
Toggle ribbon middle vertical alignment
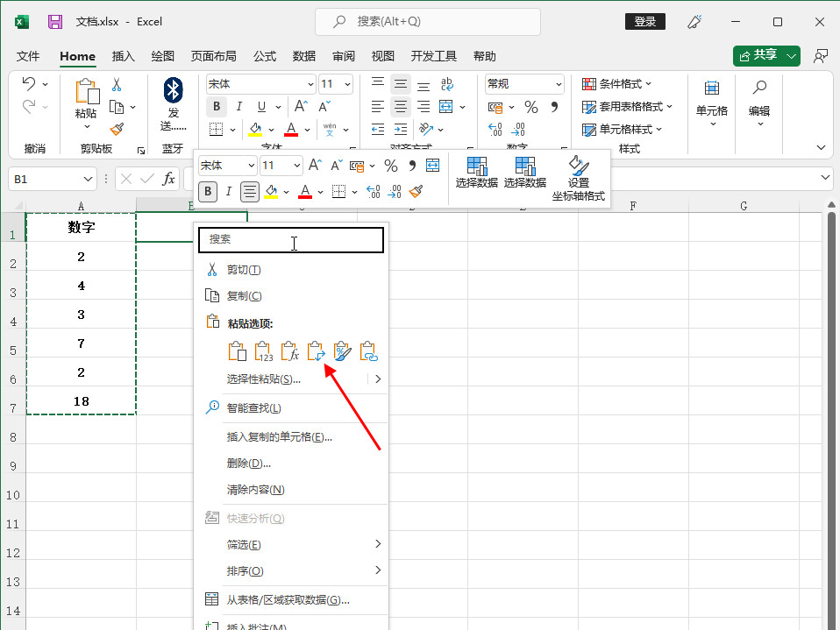coord(400,83)
